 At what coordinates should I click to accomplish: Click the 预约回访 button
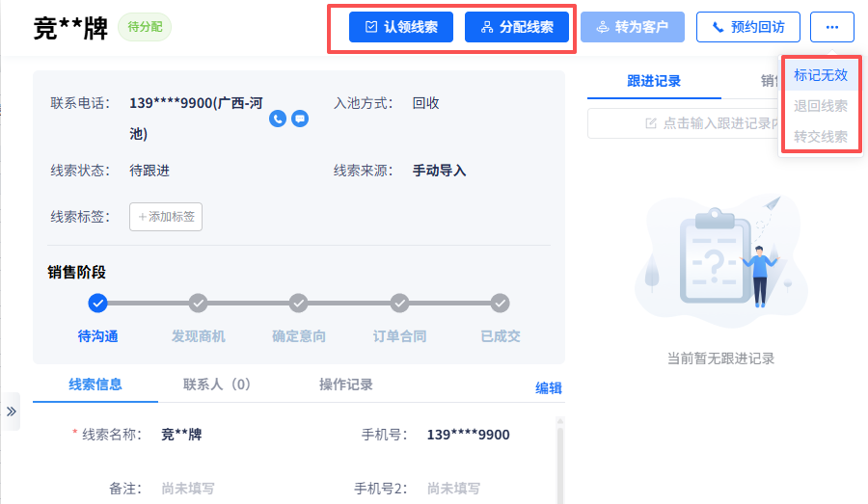pyautogui.click(x=748, y=27)
